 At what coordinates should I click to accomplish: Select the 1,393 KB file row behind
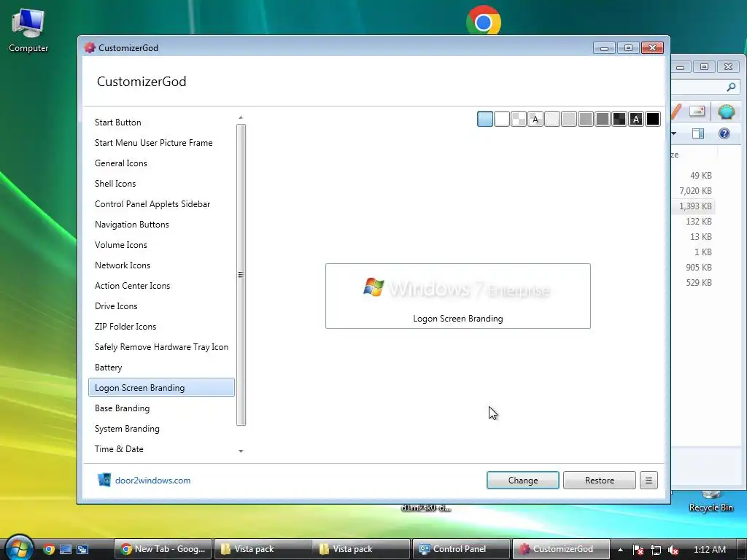pyautogui.click(x=693, y=206)
